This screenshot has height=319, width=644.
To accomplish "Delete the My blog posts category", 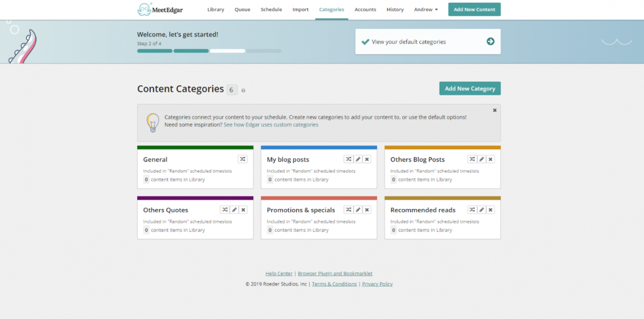I will pos(367,159).
